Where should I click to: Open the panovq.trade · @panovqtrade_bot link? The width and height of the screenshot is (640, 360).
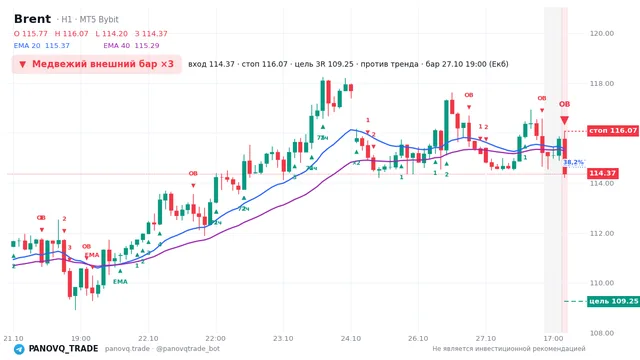tap(162, 349)
